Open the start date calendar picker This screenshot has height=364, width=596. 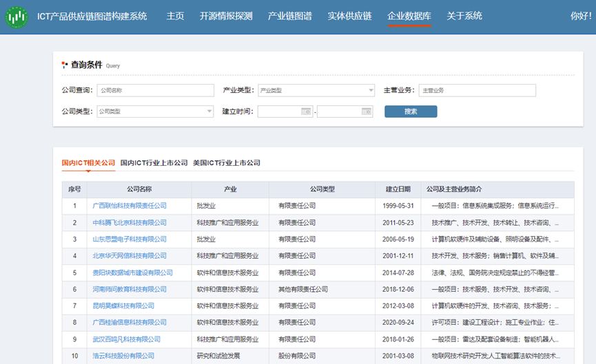(306, 111)
